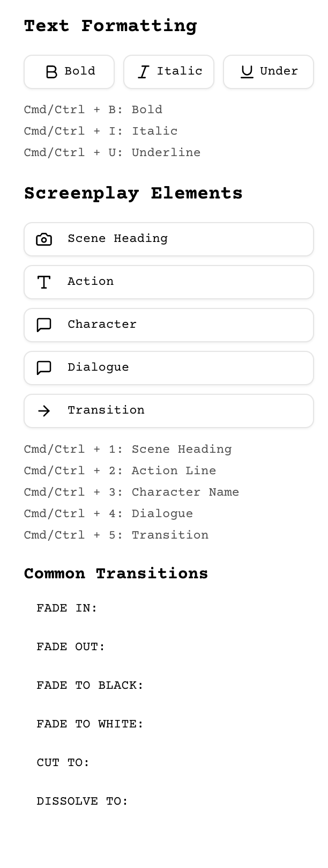Screen dimensions: 328x868
Task: Click the camera icon for Scene Heading
Action: click(44, 239)
